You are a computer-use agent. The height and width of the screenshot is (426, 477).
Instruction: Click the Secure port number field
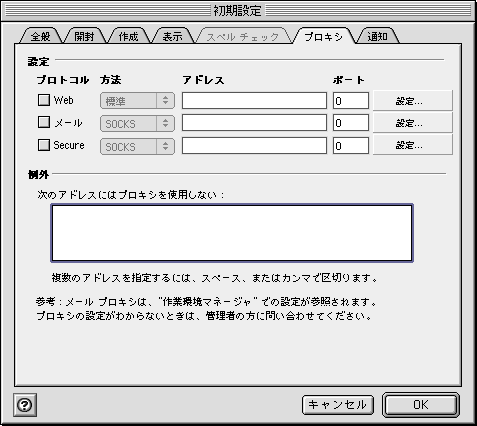[x=351, y=146]
